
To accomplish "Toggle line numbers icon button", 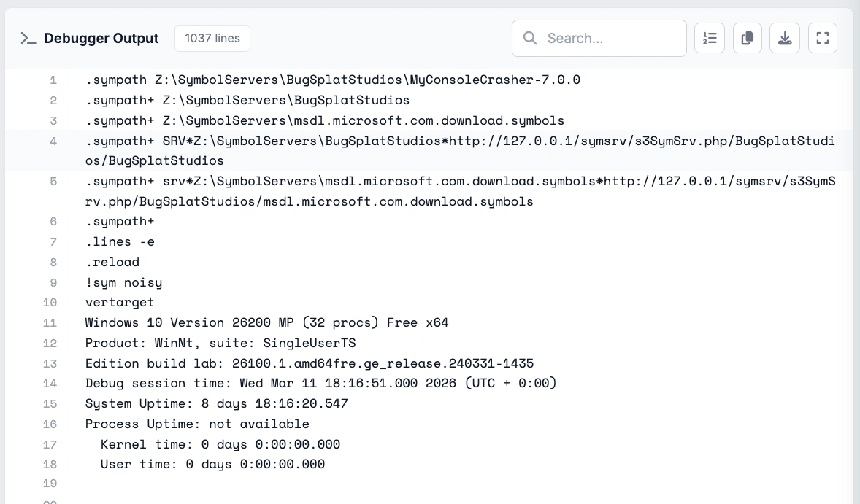I will pos(709,39).
